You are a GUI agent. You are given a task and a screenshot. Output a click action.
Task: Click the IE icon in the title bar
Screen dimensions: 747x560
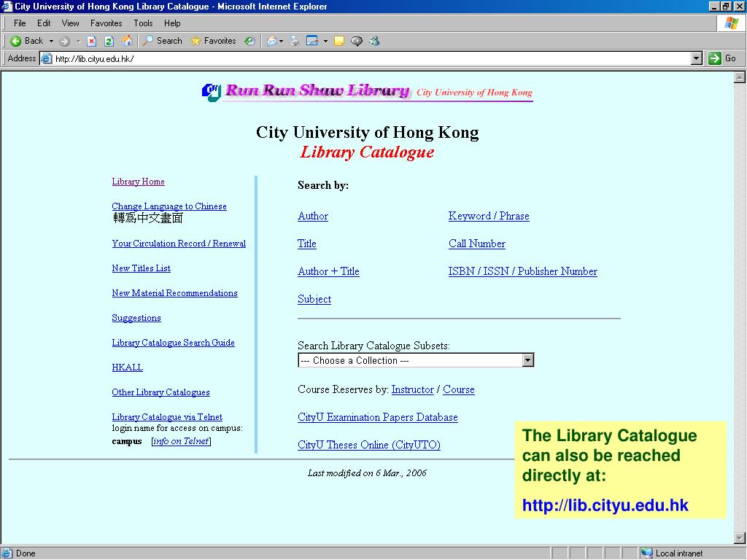[7, 6]
